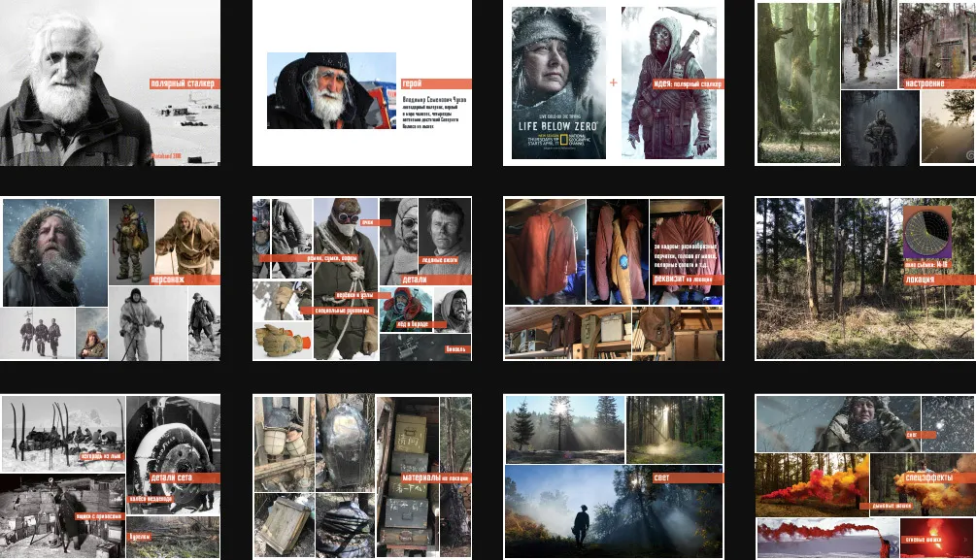Click the 'реквизит на локации' label
This screenshot has width=976, height=560.
(688, 280)
